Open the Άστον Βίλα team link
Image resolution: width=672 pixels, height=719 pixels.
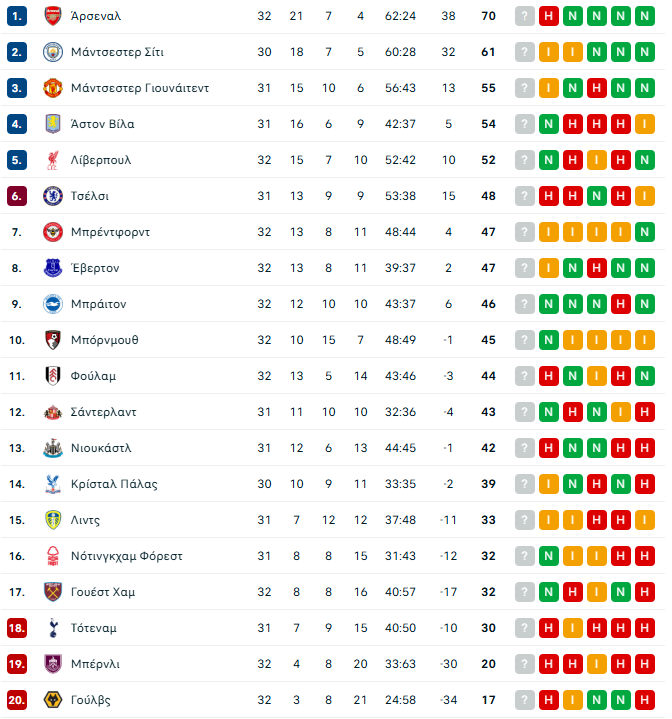pos(102,124)
